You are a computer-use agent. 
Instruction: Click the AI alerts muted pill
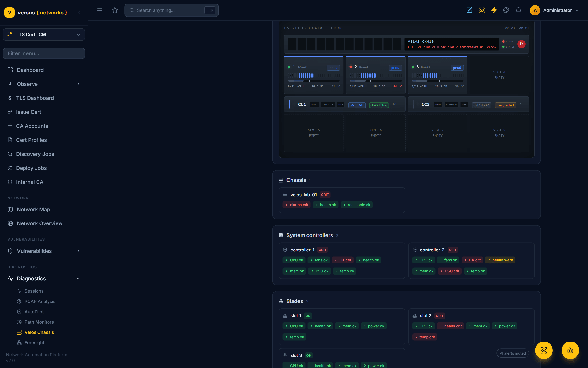513,353
